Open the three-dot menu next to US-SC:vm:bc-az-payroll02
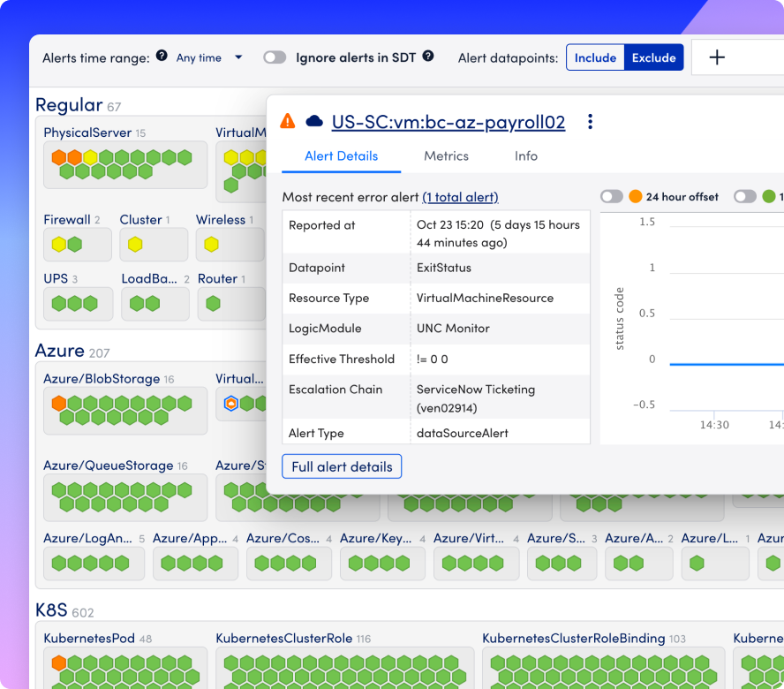Screen dimensions: 784x689 (591, 122)
